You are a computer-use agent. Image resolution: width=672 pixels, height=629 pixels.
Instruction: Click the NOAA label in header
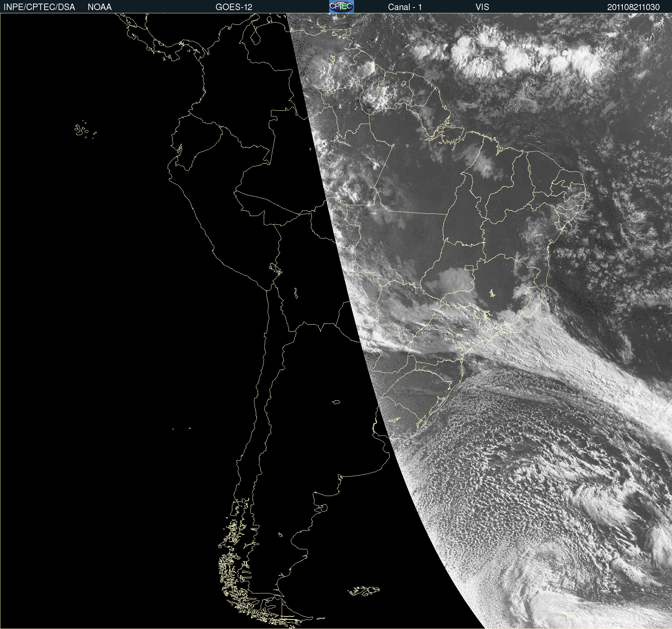pyautogui.click(x=100, y=7)
